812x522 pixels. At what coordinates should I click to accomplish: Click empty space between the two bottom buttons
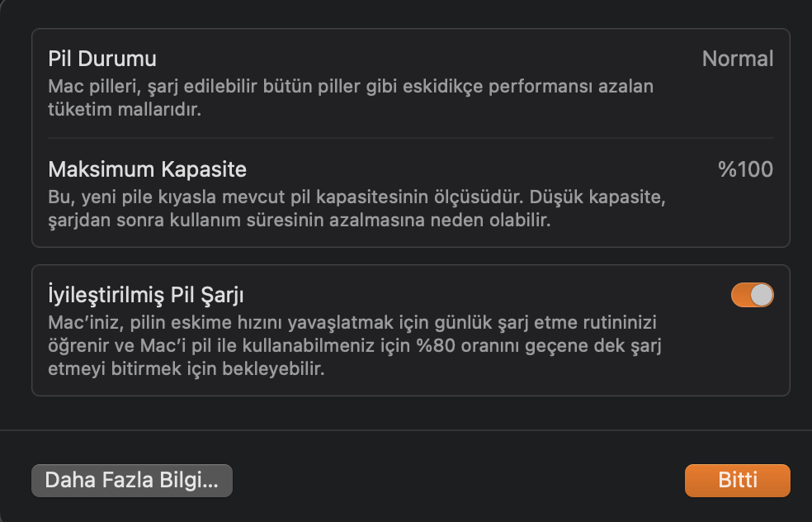pyautogui.click(x=458, y=481)
